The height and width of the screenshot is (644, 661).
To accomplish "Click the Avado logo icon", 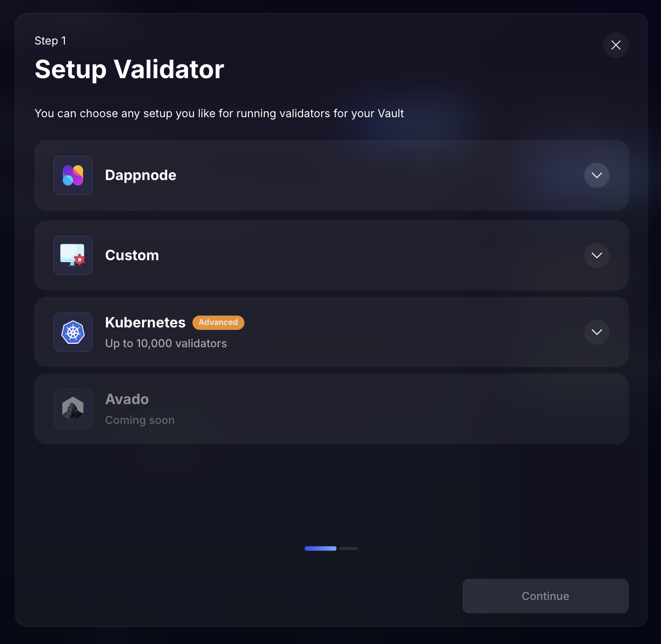I will coord(73,409).
